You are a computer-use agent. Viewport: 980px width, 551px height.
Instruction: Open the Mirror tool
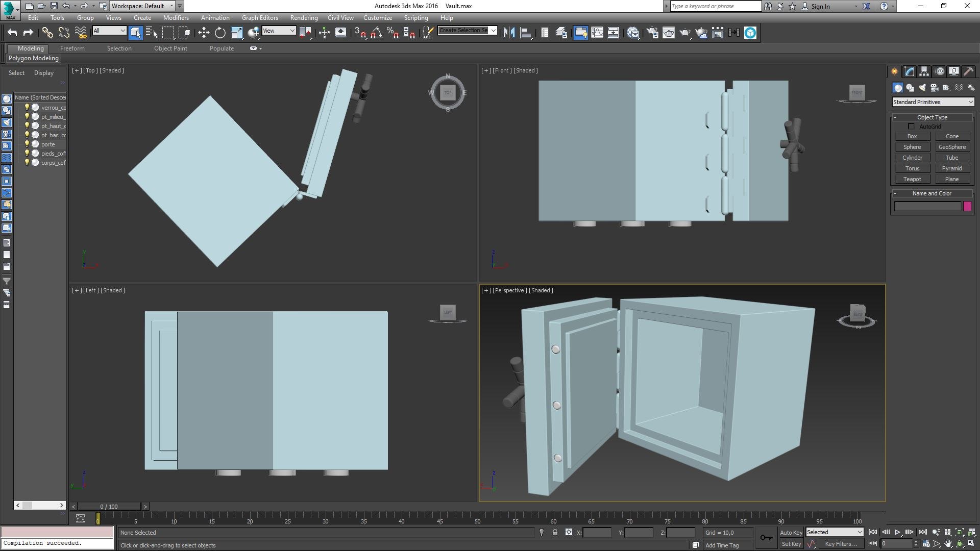coord(509,33)
